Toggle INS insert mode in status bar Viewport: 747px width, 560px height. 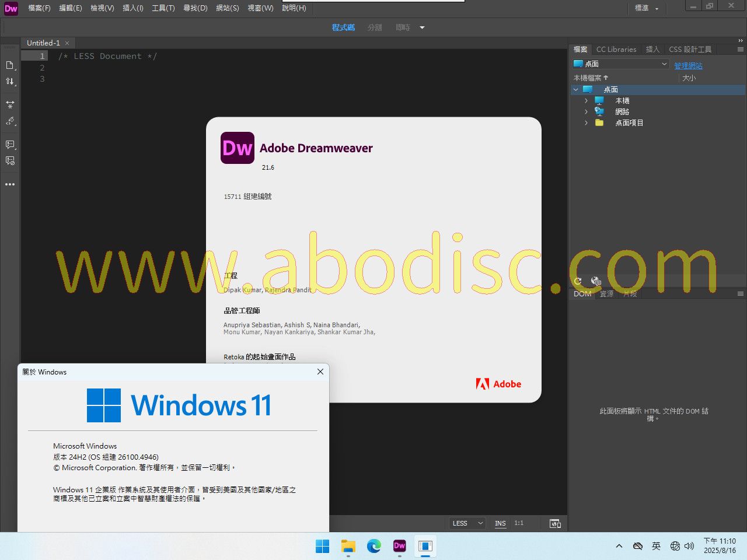[500, 523]
